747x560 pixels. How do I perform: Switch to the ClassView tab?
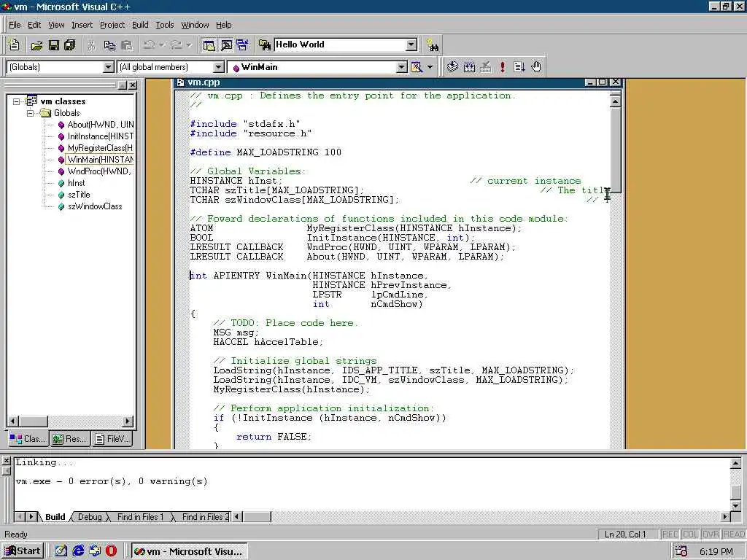[28, 438]
